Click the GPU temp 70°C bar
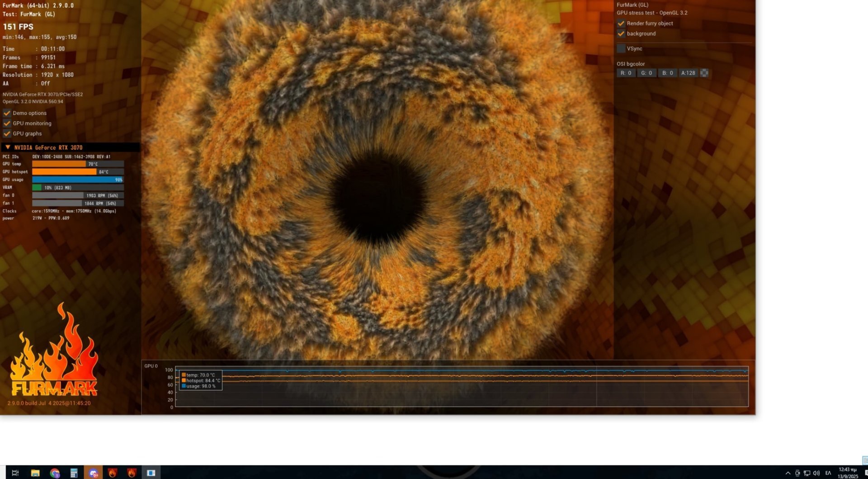Image resolution: width=868 pixels, height=479 pixels. coord(78,164)
